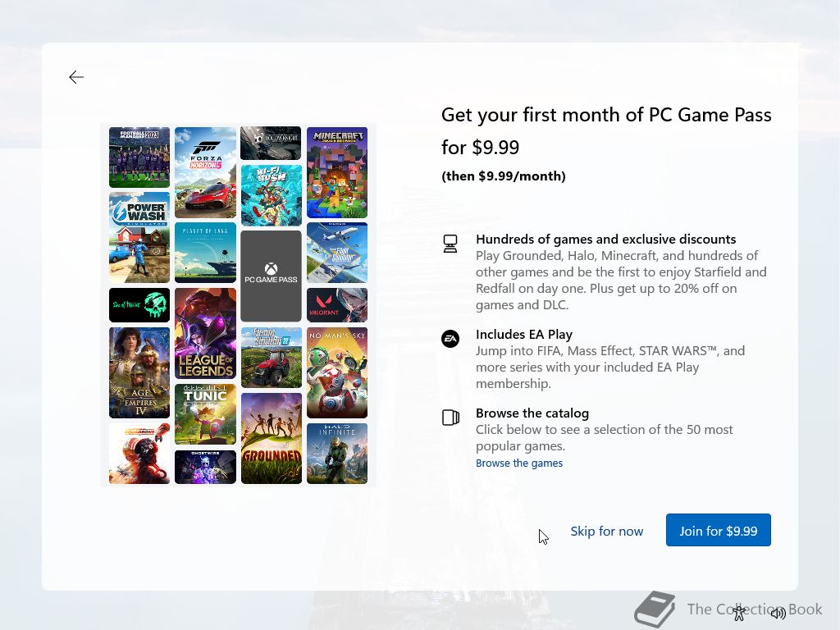The image size is (840, 630).
Task: Click Hundreds of games and exclusive discounts heading
Action: 606,239
